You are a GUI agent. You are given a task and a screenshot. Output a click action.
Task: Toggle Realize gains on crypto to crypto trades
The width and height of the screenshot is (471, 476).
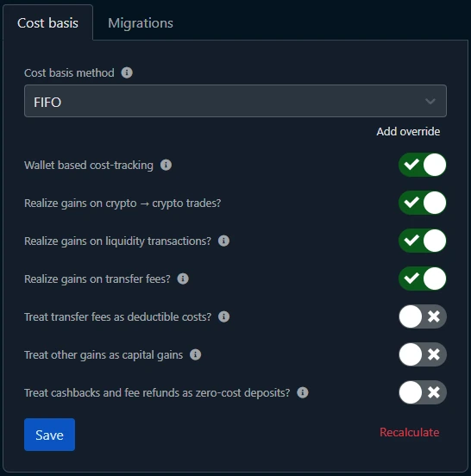(423, 203)
